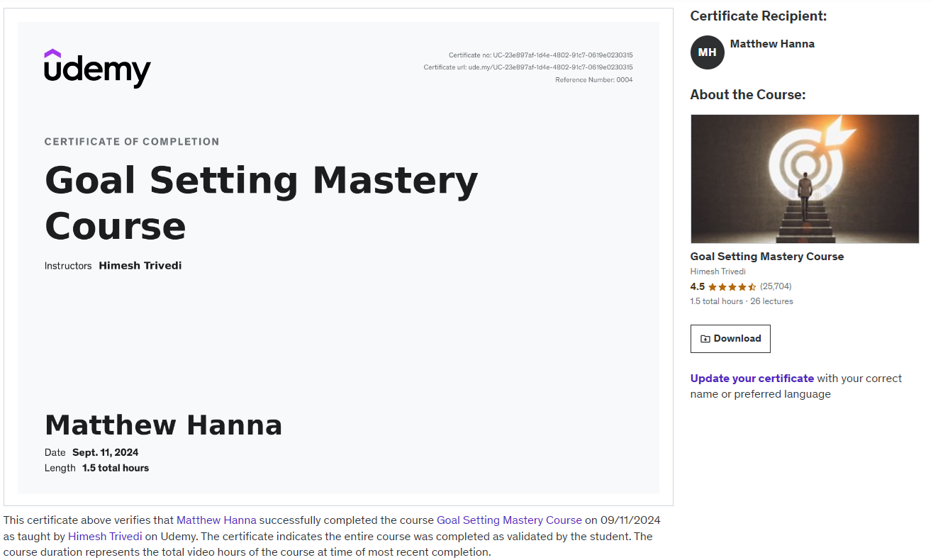Image resolution: width=933 pixels, height=560 pixels.
Task: Click the Certificate Recipient: heading
Action: (x=759, y=16)
